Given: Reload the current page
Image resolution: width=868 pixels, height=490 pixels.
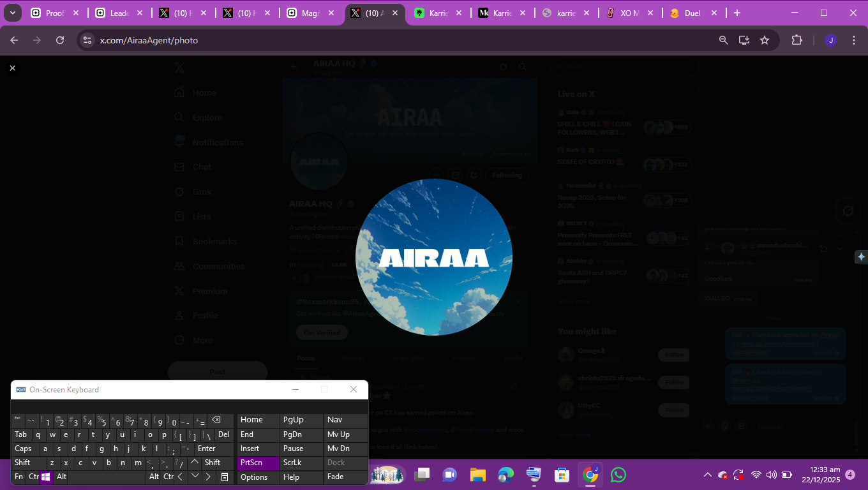Looking at the screenshot, I should click(x=60, y=40).
